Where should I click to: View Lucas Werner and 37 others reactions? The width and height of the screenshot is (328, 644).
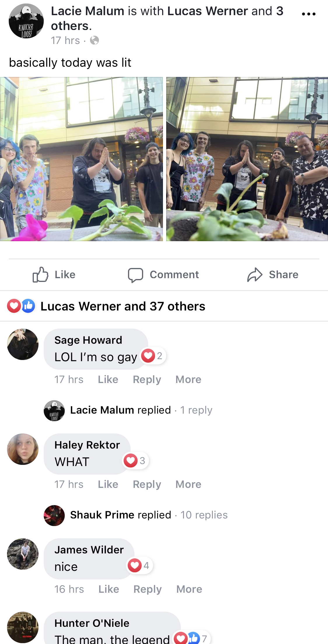[x=123, y=306]
